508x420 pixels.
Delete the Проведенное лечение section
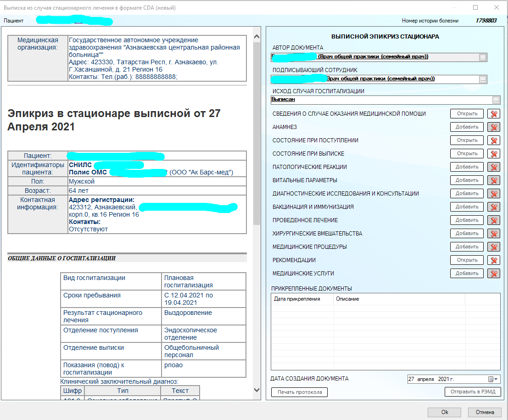tap(494, 220)
